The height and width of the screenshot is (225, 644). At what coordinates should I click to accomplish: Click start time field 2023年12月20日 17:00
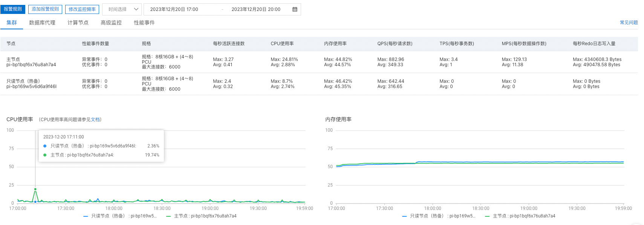[174, 9]
